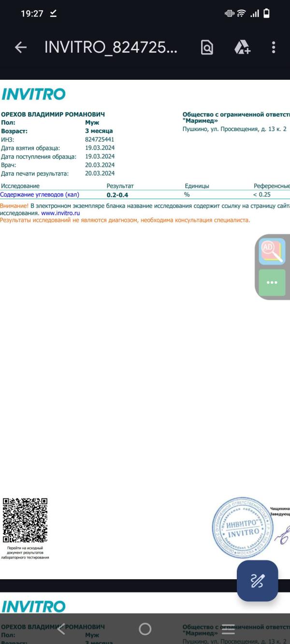The height and width of the screenshot is (644, 290).
Task: Tap the back arrow in the header
Action: pos(20,47)
